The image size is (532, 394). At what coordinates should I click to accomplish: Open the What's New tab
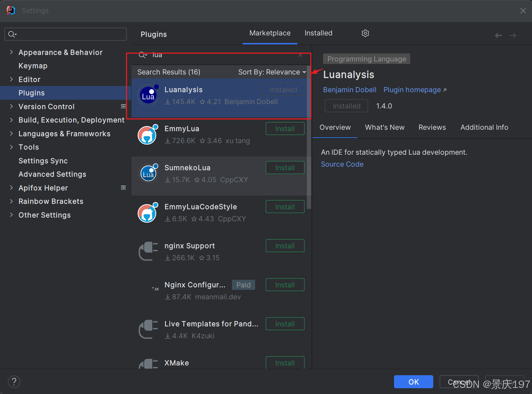coord(385,128)
